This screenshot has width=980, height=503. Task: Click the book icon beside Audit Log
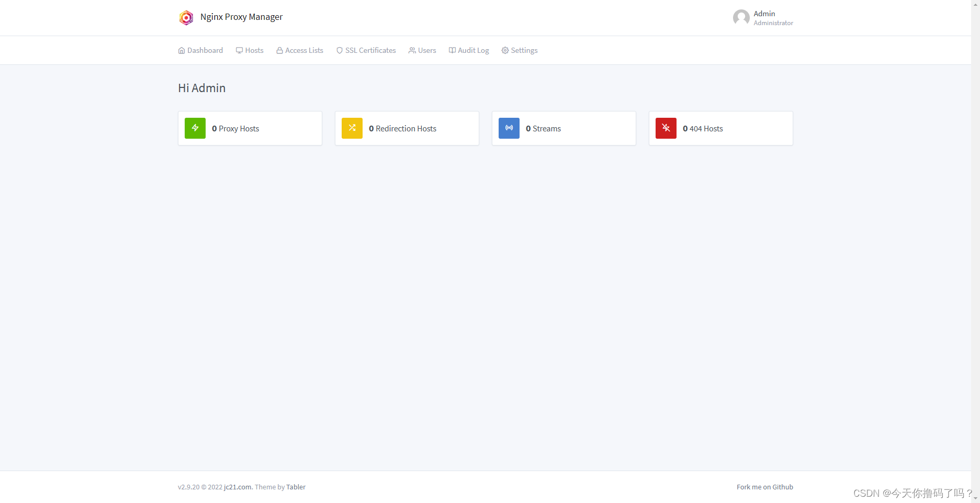click(452, 50)
